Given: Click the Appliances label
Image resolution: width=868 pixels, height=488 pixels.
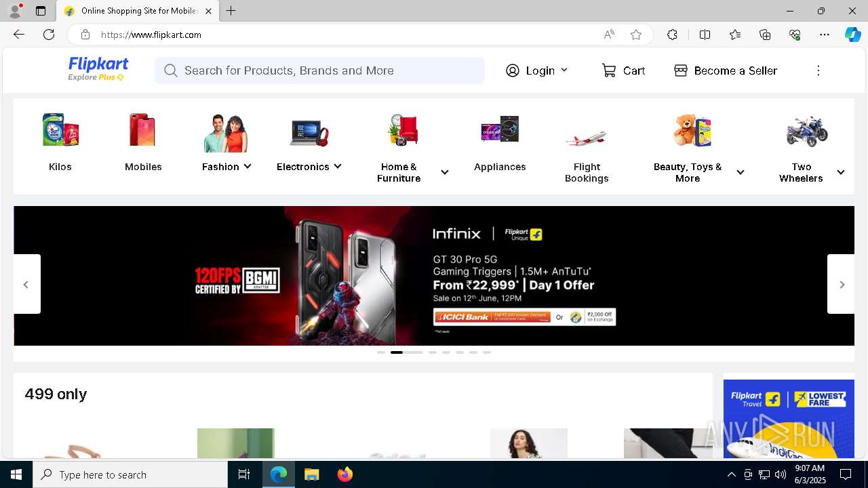Looking at the screenshot, I should point(500,167).
